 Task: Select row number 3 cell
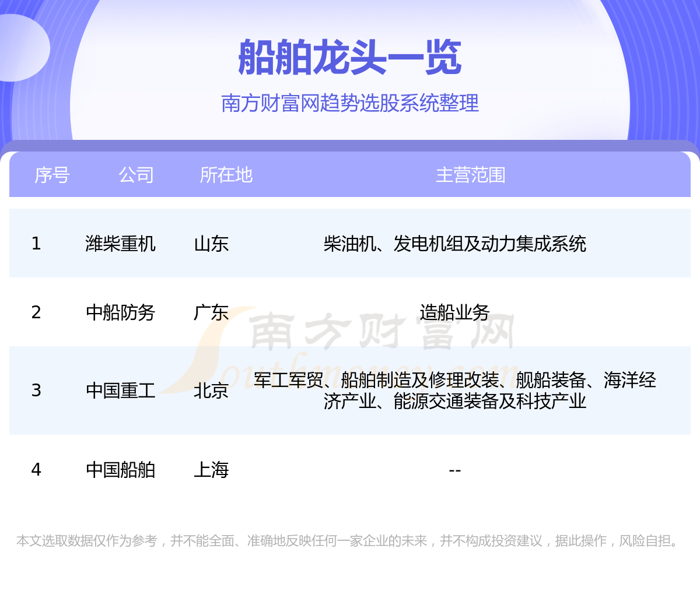coord(36,391)
